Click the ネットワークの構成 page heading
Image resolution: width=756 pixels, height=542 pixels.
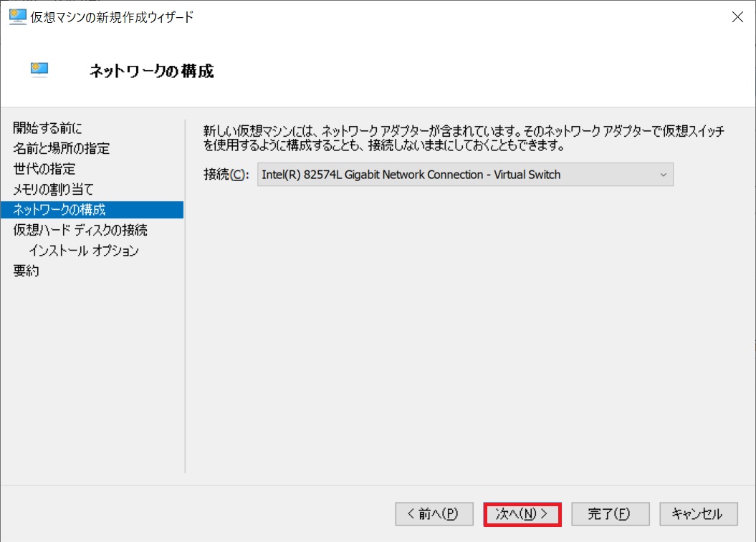click(x=152, y=71)
